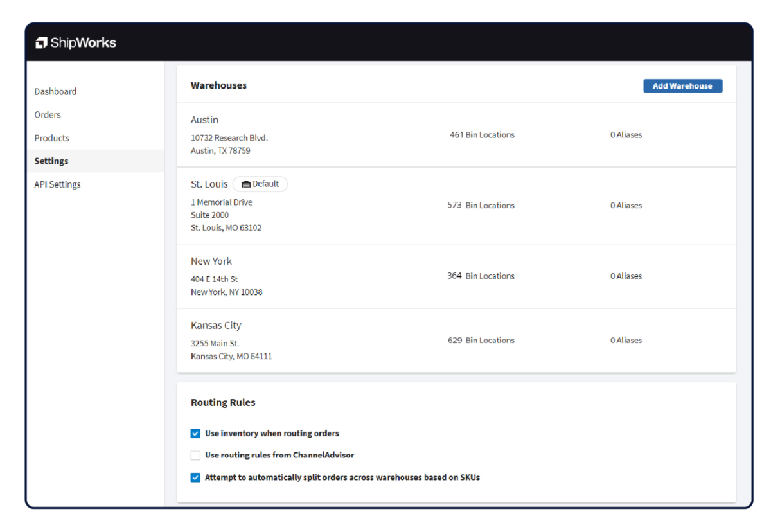Select the St. Louis warehouse name
Image resolution: width=771 pixels, height=532 pixels.
tap(209, 184)
